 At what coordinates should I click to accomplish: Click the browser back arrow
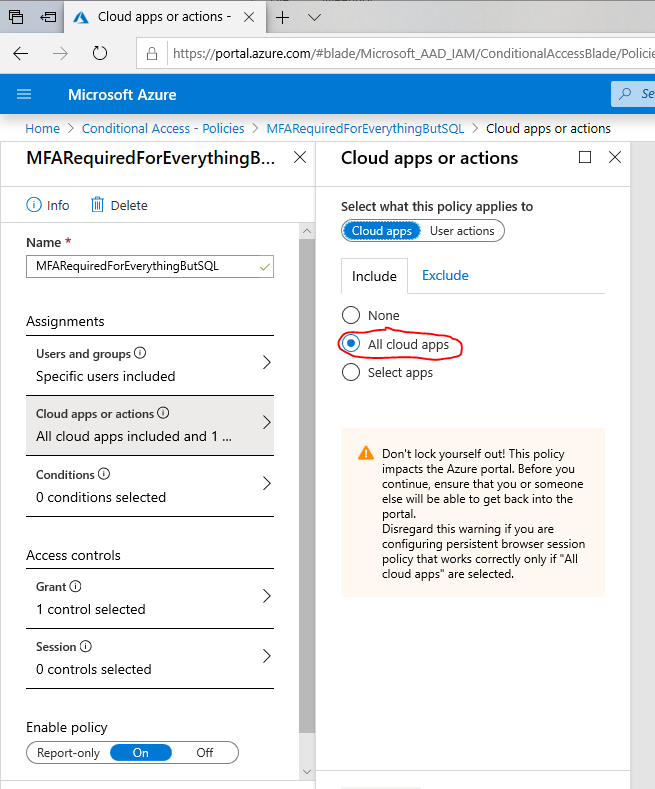click(21, 53)
